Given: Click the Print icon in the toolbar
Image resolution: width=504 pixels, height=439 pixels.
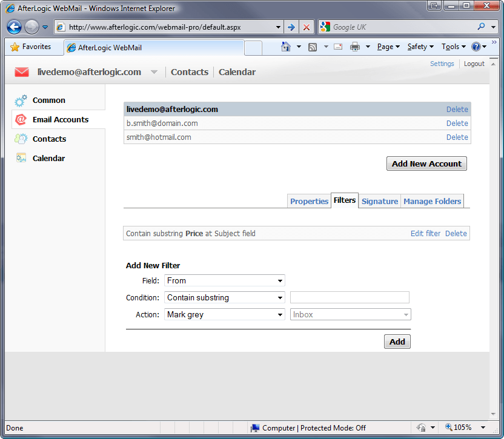Looking at the screenshot, I should (x=355, y=47).
